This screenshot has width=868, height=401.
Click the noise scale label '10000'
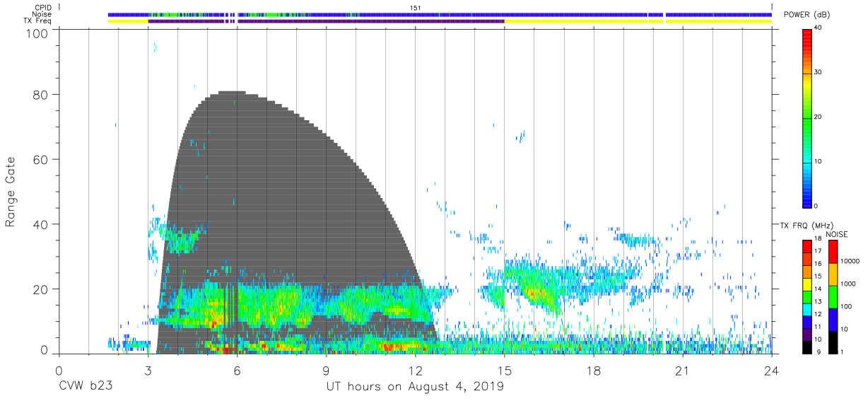click(851, 261)
